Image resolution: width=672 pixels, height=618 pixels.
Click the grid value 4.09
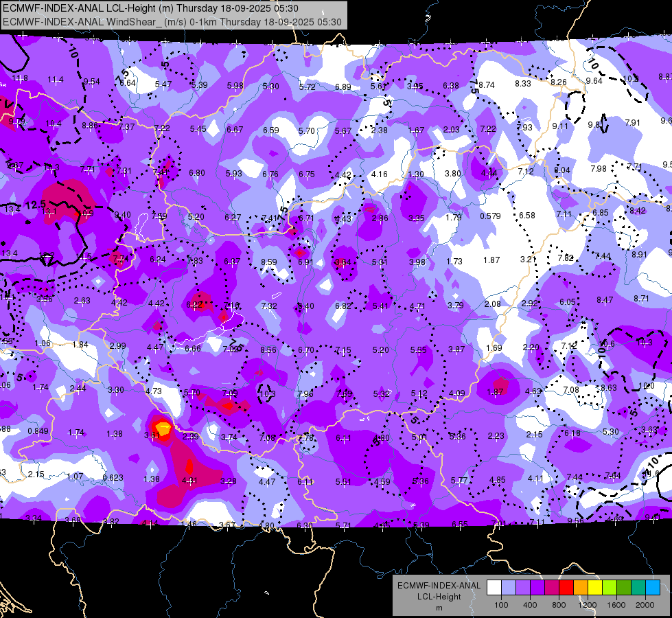(457, 393)
